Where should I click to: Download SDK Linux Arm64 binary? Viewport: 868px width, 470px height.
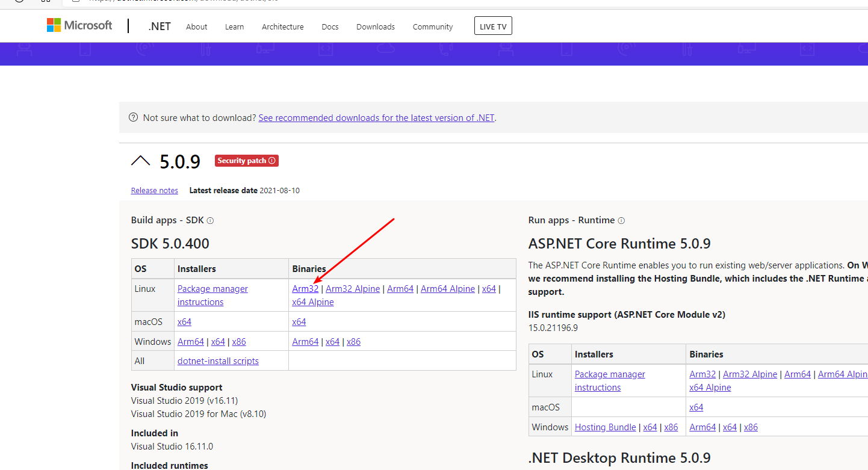point(400,289)
